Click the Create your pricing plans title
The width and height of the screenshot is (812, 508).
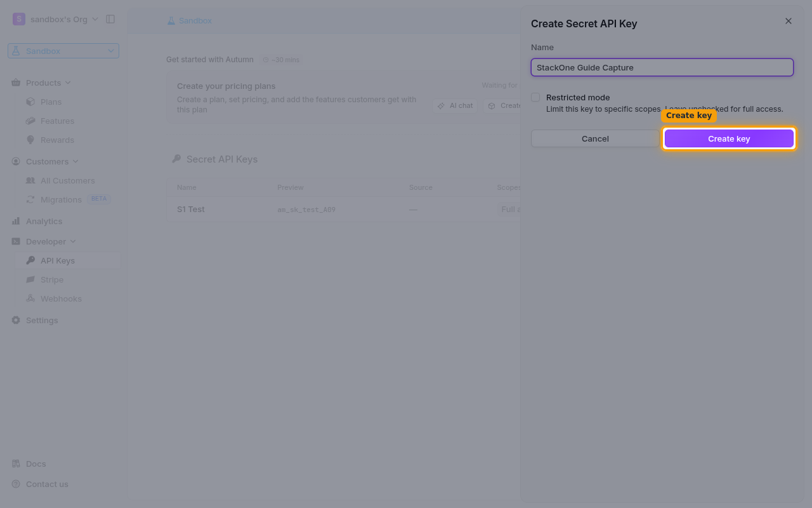point(226,86)
